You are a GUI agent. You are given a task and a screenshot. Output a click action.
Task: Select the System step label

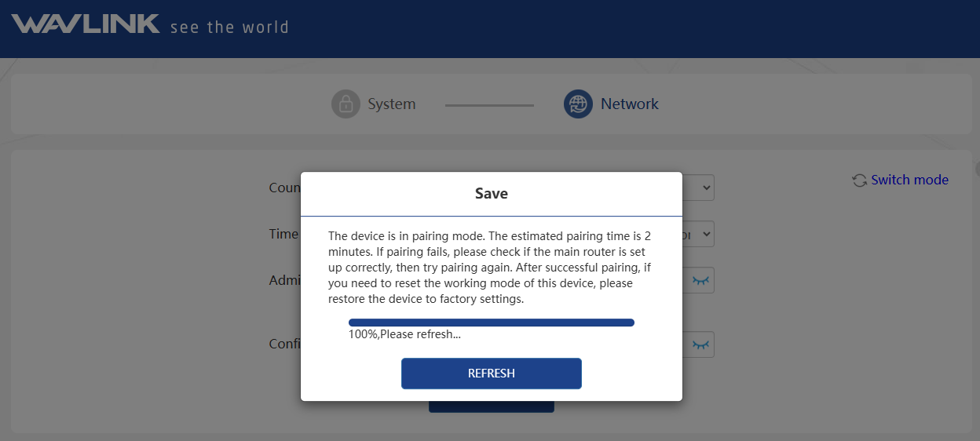pos(392,104)
